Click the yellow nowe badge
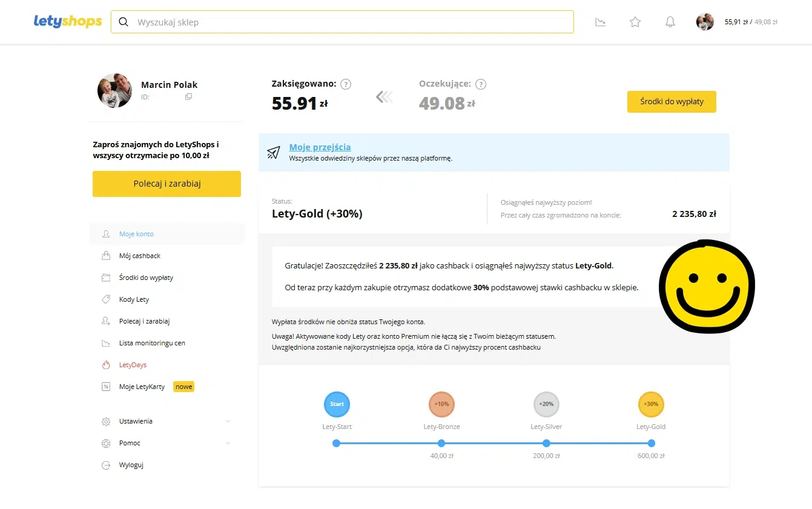This screenshot has width=812, height=509. point(183,387)
